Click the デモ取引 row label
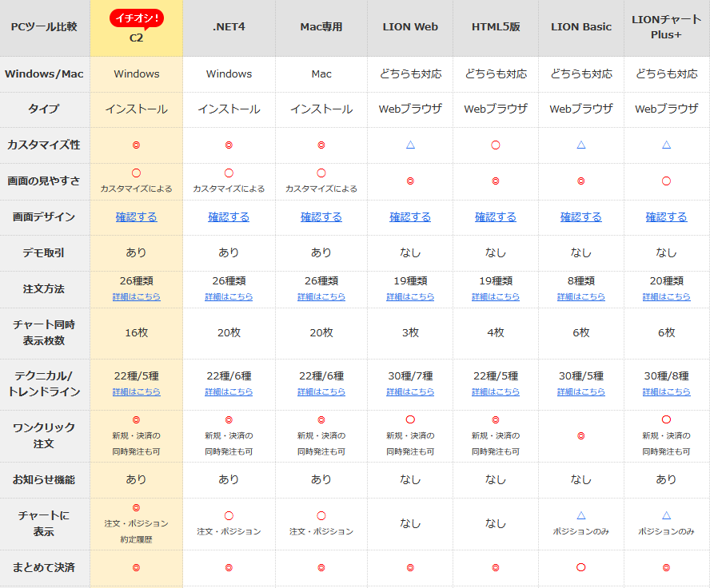Screen dimensions: 710x588 click(x=44, y=252)
